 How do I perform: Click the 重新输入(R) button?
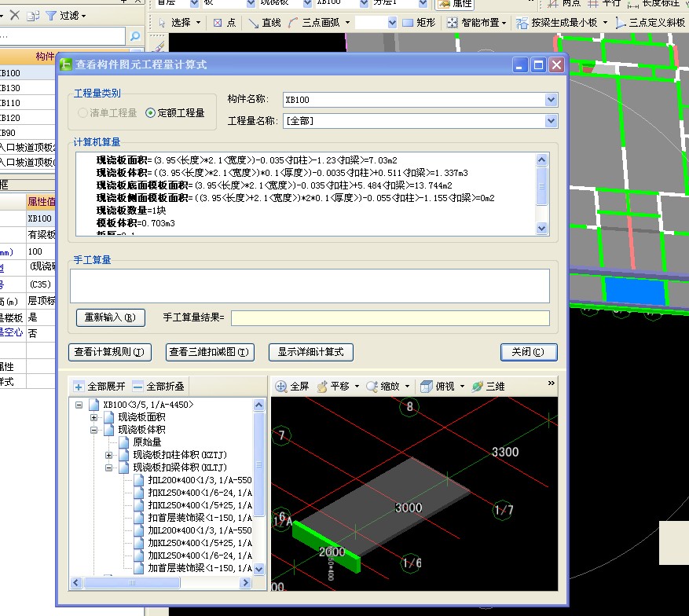coord(111,317)
